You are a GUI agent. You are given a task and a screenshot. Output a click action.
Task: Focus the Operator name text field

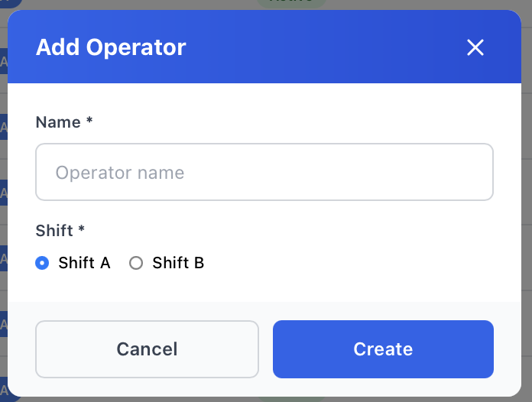[x=264, y=172]
